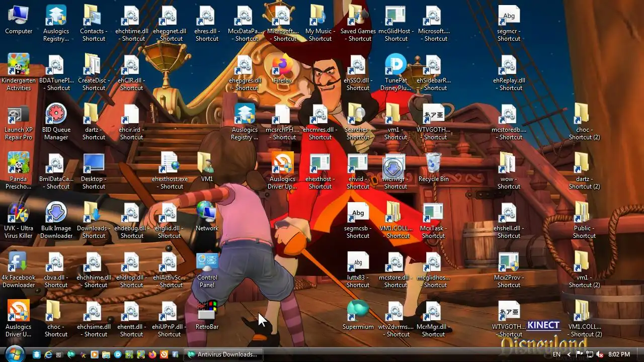This screenshot has height=362, width=644.
Task: Launch Bulk Image Downloader icon
Action: [x=56, y=221]
